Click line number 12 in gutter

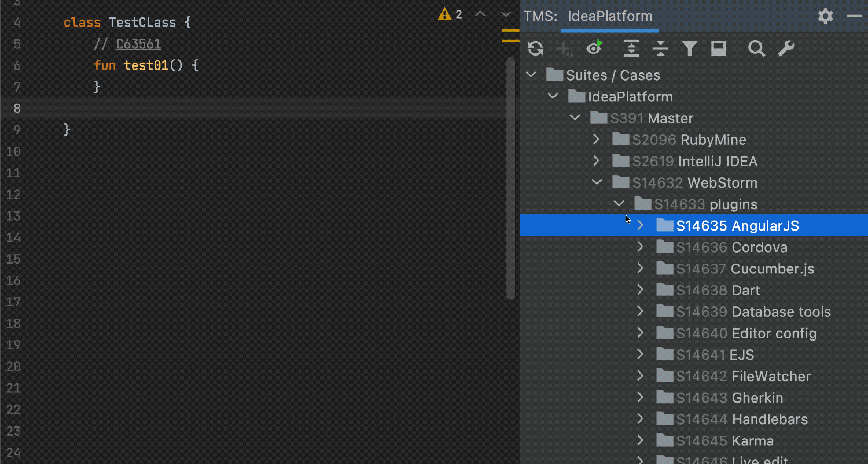click(13, 195)
